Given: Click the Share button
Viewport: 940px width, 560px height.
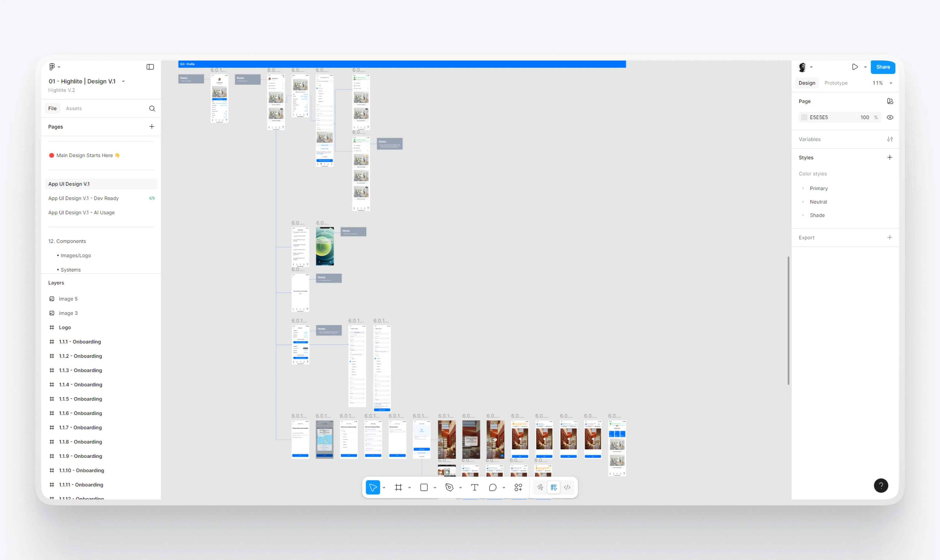Looking at the screenshot, I should pos(883,67).
